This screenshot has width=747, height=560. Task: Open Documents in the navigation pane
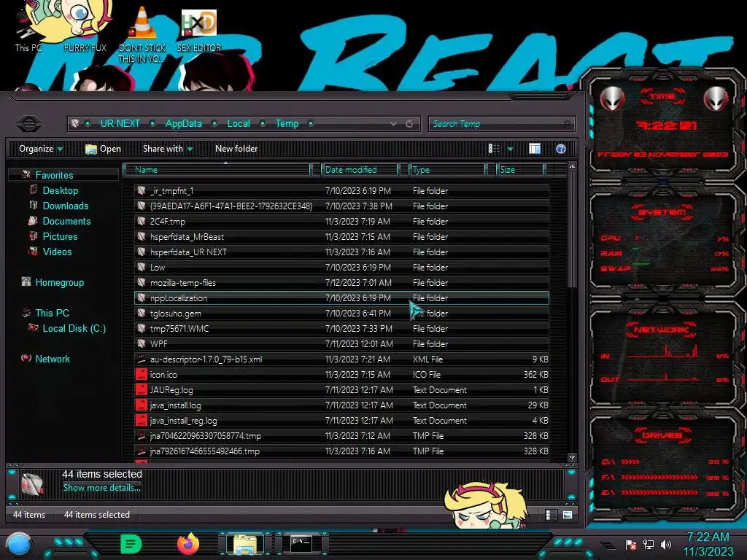tap(66, 221)
